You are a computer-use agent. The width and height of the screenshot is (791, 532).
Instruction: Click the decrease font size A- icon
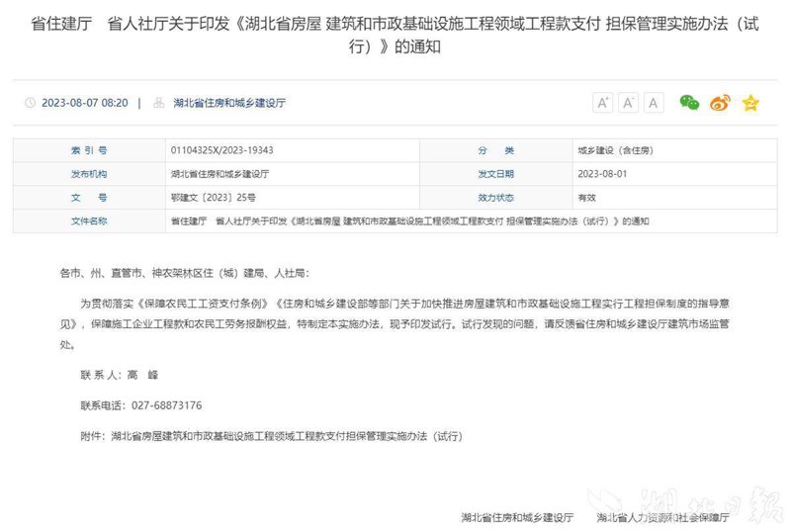628,103
